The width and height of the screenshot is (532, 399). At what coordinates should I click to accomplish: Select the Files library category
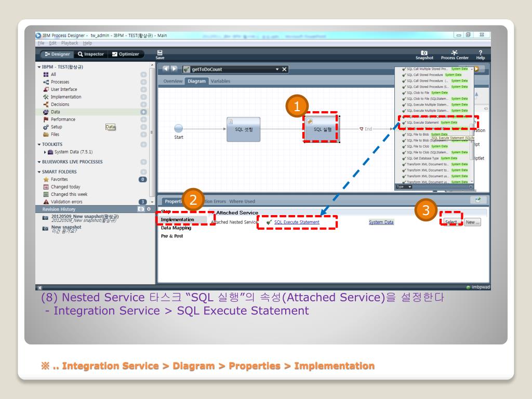(x=51, y=134)
